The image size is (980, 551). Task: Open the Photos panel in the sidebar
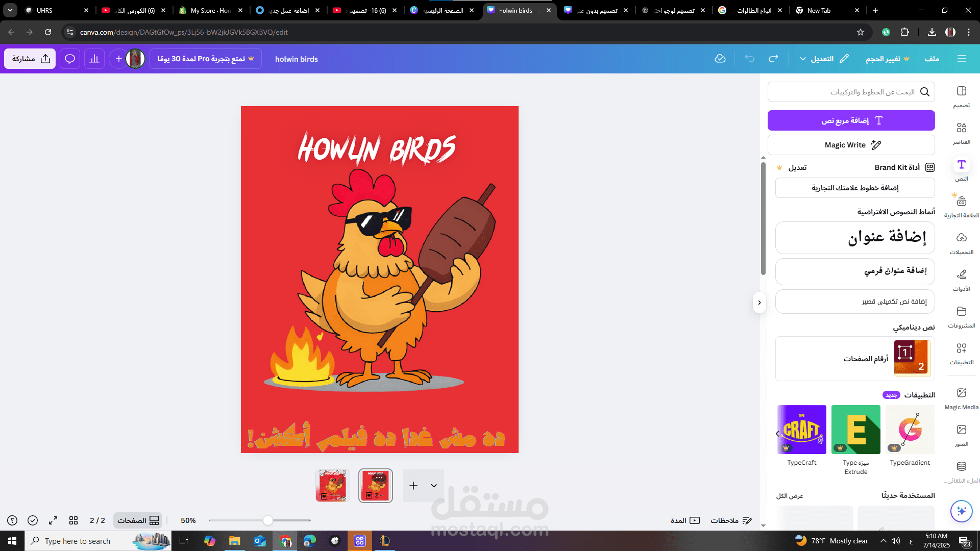(962, 435)
